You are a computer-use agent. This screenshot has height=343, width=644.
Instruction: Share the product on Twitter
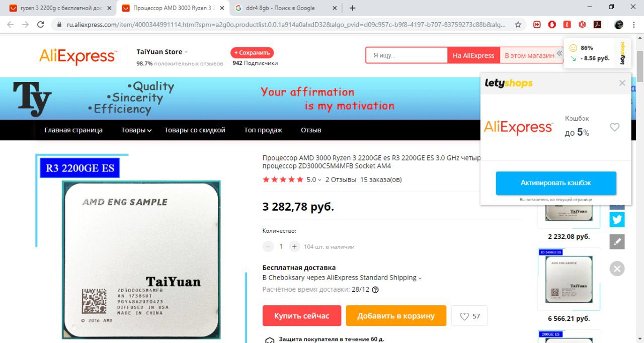click(617, 220)
